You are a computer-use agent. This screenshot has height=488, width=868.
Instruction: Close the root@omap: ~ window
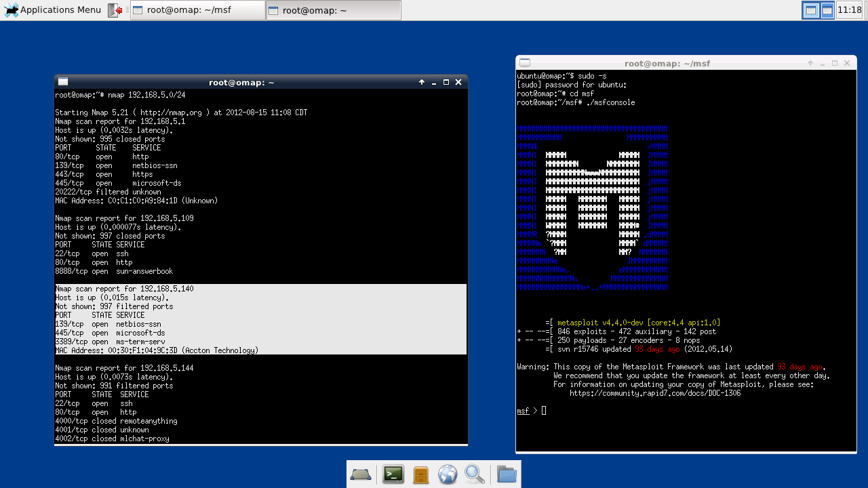458,82
